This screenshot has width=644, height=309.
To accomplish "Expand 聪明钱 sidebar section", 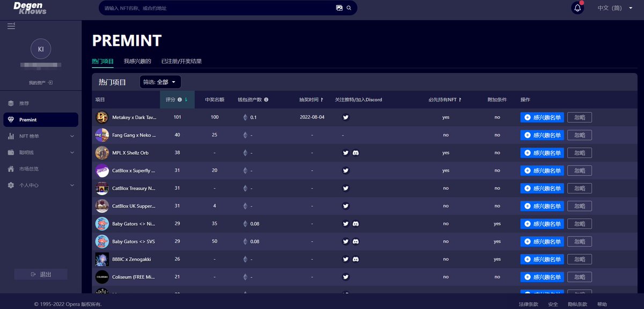I will (x=41, y=153).
